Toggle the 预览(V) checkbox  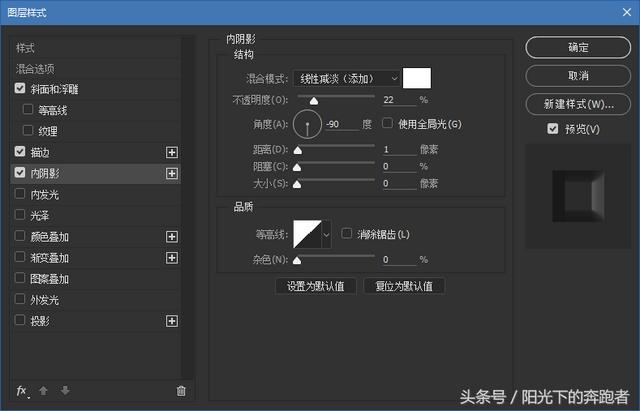(553, 129)
